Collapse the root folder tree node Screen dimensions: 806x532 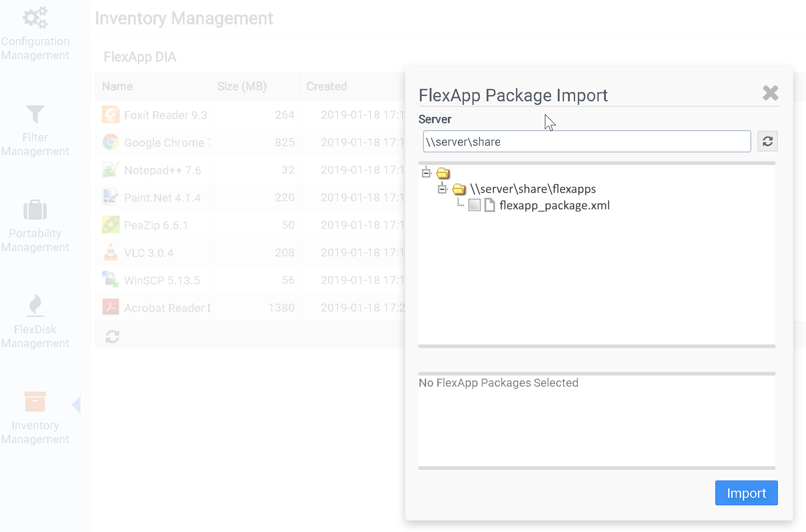click(426, 172)
